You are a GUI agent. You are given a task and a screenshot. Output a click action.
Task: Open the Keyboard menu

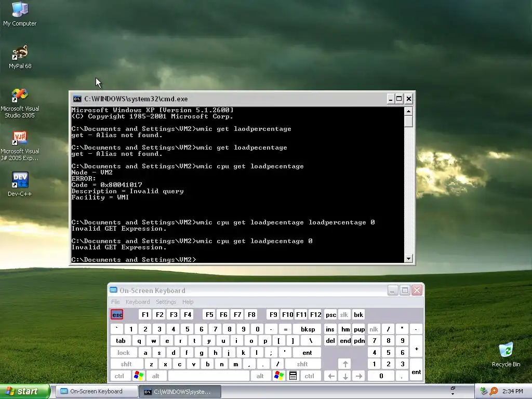(x=137, y=302)
